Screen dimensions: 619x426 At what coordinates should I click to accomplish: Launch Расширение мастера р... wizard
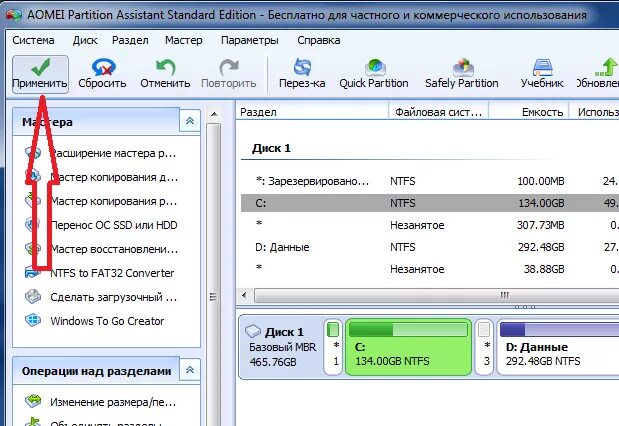[114, 153]
